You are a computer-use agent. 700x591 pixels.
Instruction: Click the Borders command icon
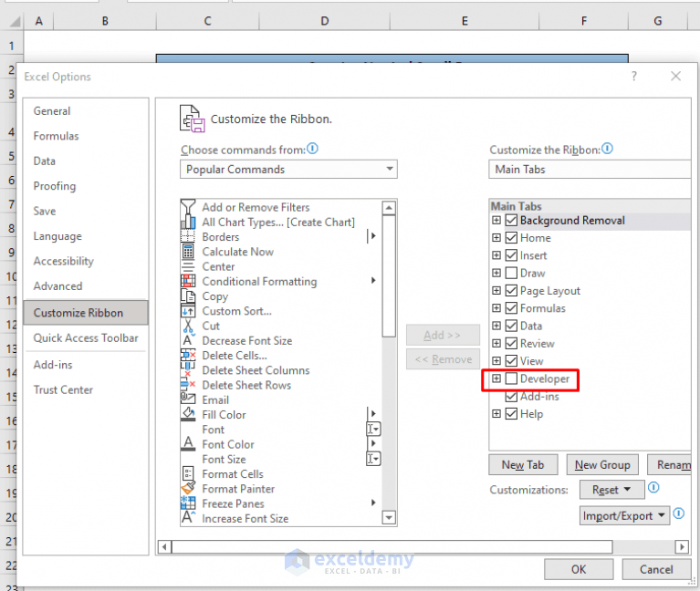(x=188, y=237)
